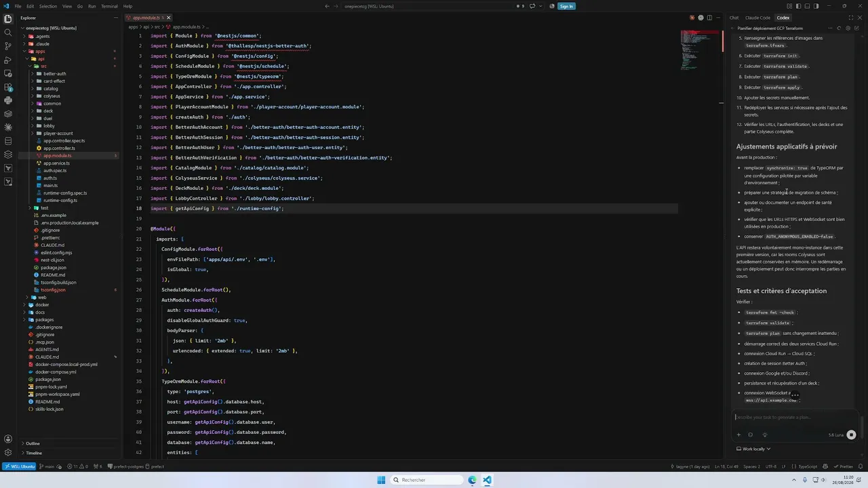Click the main branch status item
Image resolution: width=868 pixels, height=488 pixels.
click(x=45, y=466)
